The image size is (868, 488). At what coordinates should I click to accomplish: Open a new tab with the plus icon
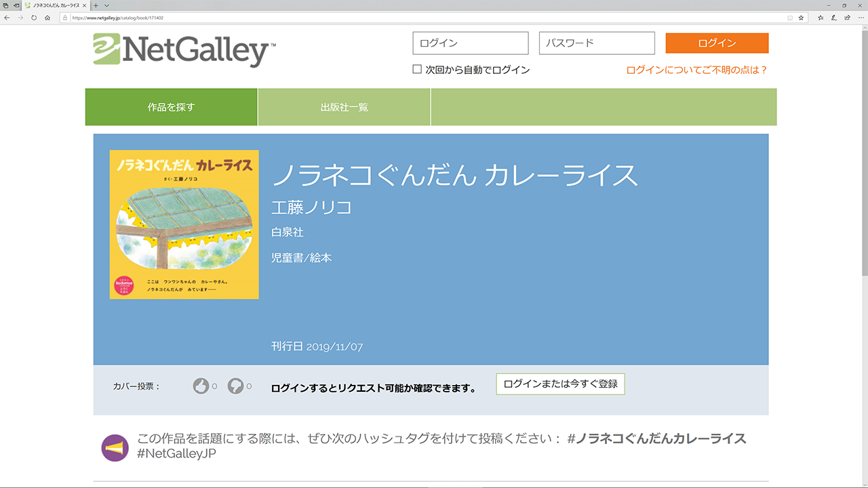click(x=96, y=5)
